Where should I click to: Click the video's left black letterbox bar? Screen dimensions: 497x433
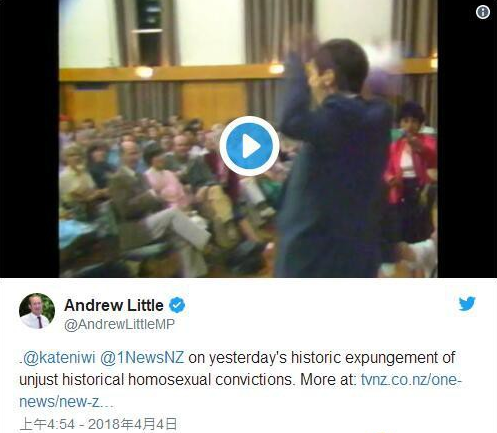coord(29,138)
